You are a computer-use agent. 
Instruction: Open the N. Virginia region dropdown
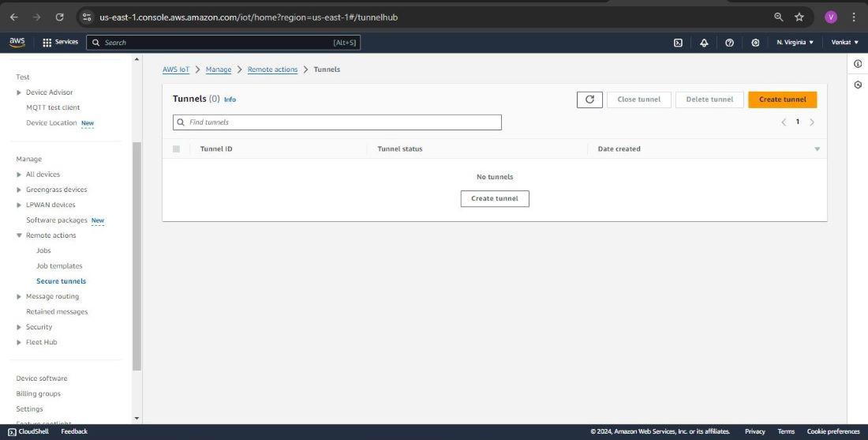[x=795, y=43]
